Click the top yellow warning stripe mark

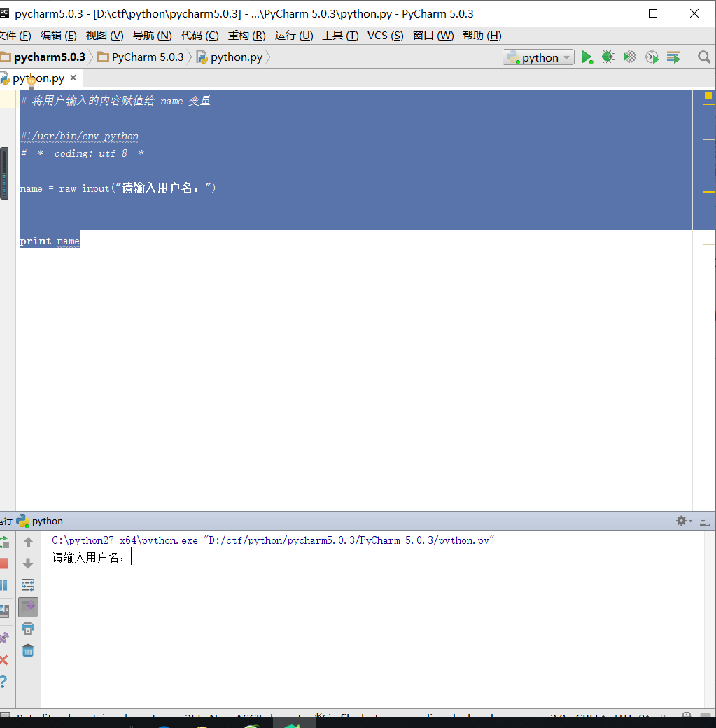point(709,104)
